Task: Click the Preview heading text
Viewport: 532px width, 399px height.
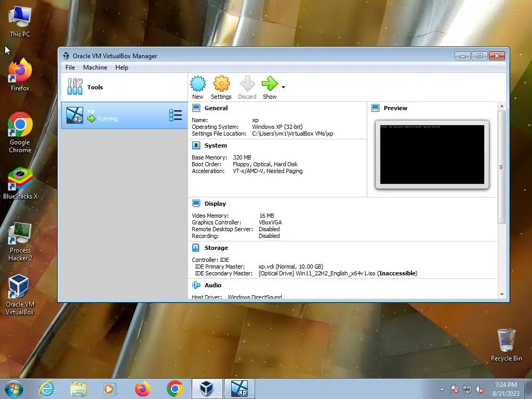Action: coord(395,108)
